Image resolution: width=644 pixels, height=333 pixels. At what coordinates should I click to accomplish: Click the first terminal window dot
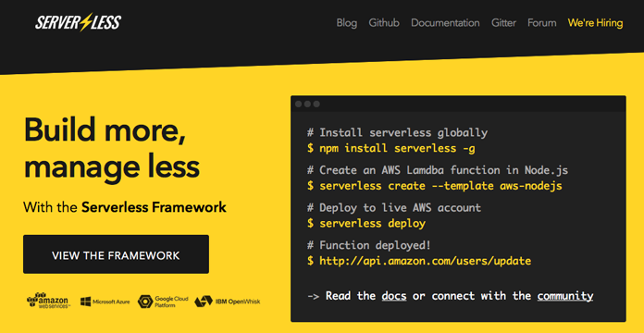[x=298, y=104]
